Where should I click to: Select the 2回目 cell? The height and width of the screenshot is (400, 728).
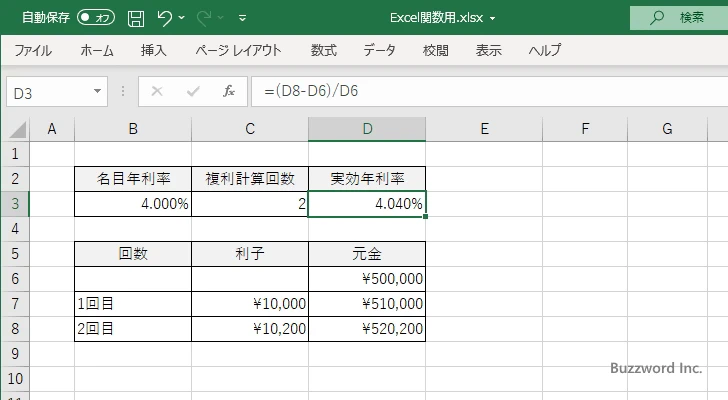coord(133,329)
